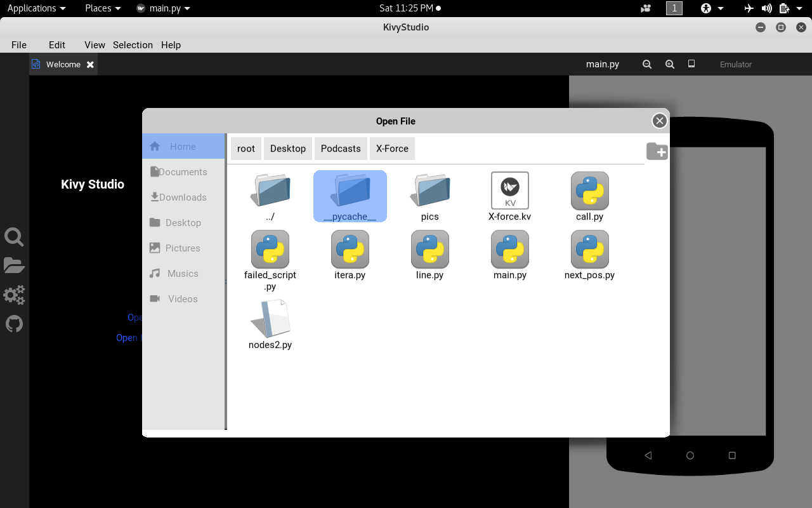812x508 pixels.
Task: Click the Podcasts breadcrumb button
Action: [341, 149]
